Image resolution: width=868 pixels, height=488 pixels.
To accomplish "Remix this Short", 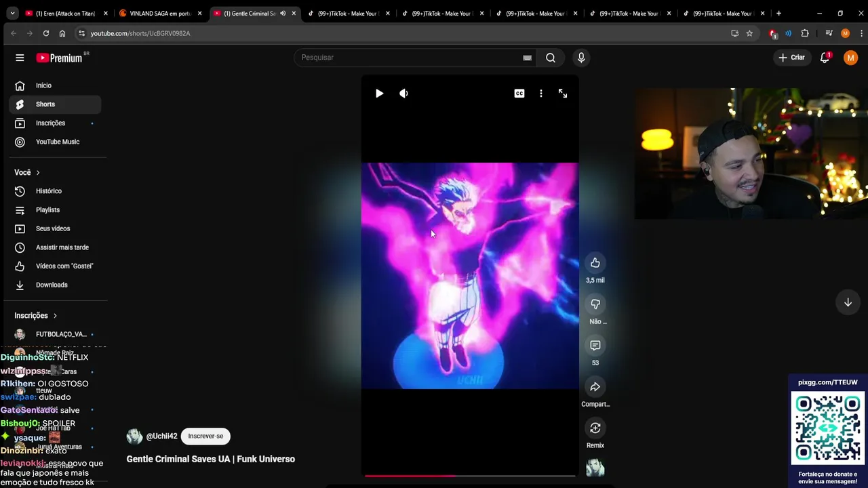I will [595, 428].
